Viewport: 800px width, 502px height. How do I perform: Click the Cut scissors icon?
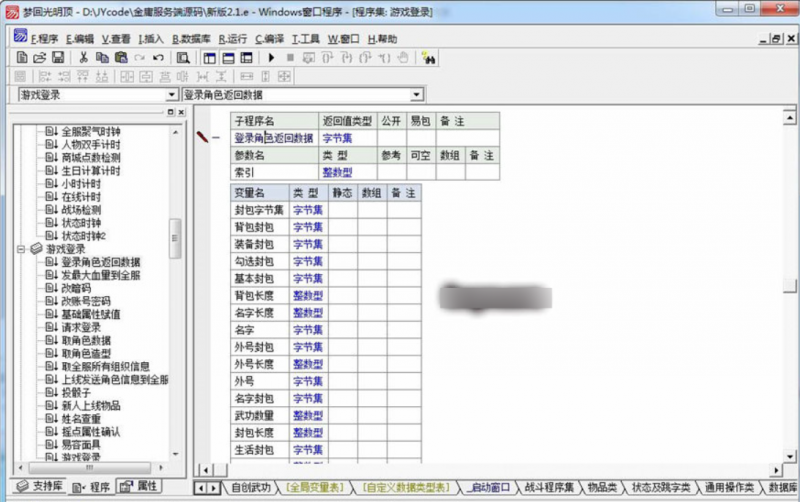click(83, 58)
